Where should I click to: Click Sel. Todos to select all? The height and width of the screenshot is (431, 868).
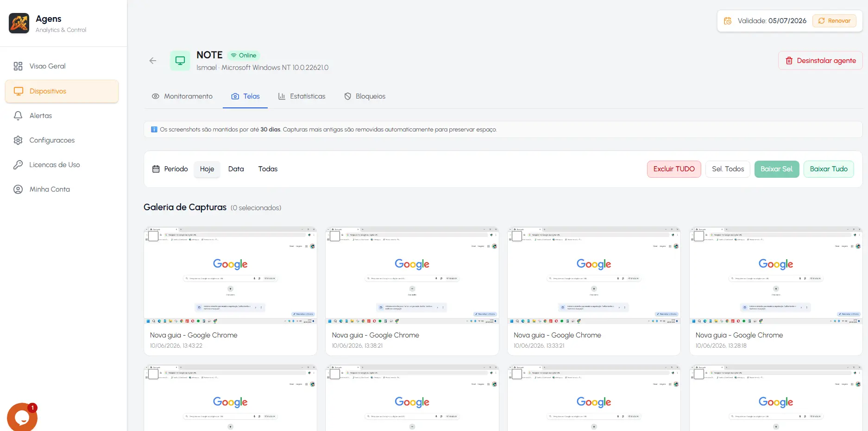[728, 169]
